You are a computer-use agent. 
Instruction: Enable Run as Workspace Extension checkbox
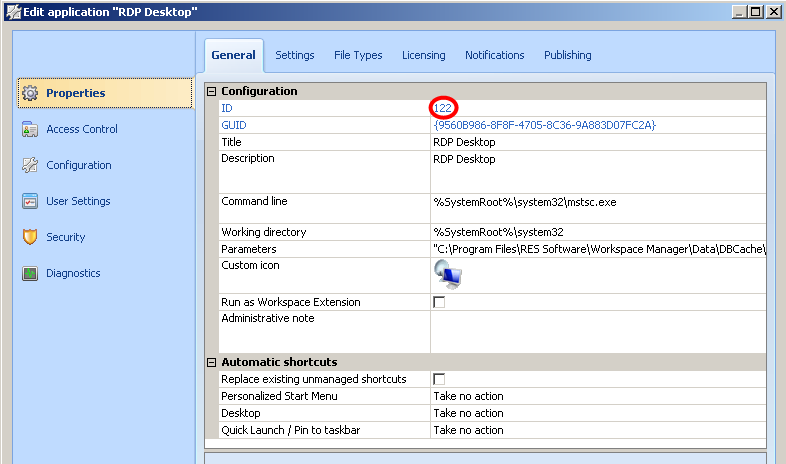(x=439, y=302)
